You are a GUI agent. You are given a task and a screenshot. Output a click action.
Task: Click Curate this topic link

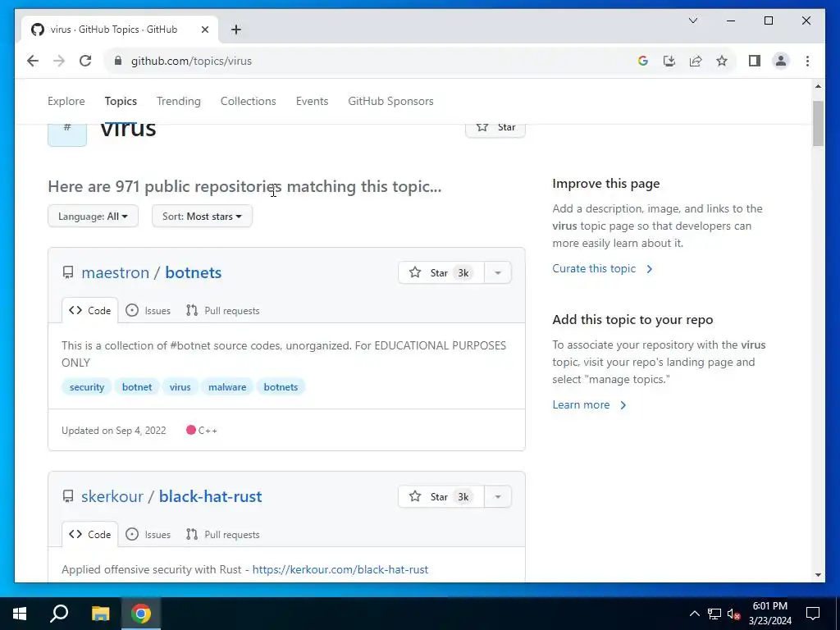tap(602, 269)
